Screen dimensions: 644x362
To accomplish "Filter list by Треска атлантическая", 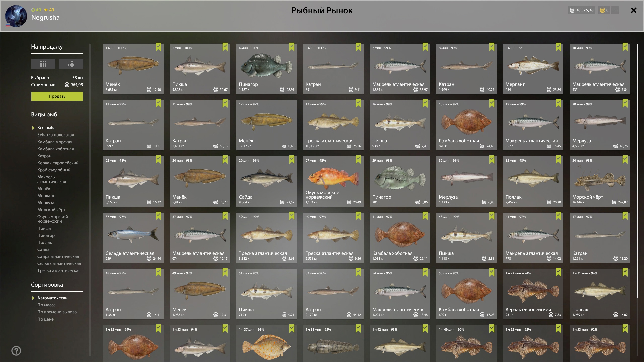I will [59, 270].
